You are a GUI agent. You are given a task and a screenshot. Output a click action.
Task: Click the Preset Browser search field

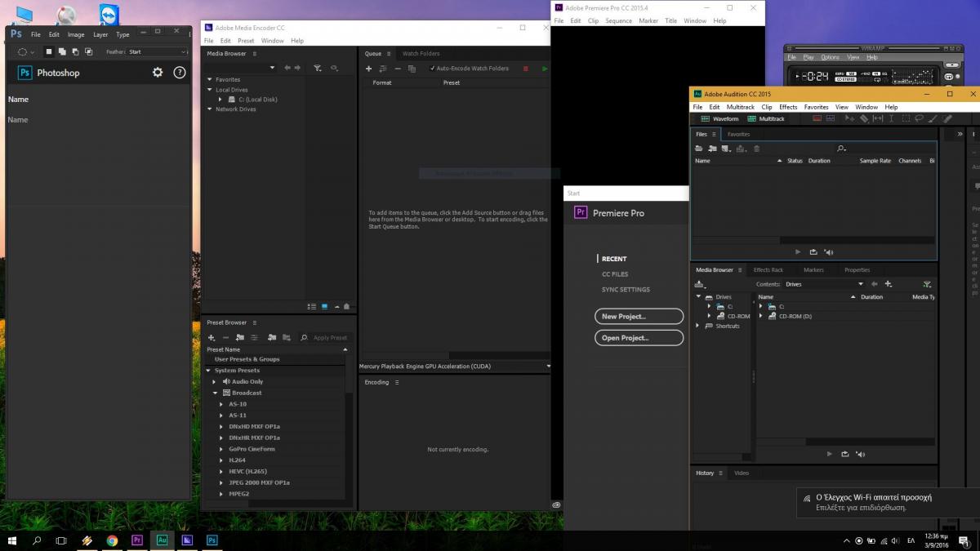point(324,337)
